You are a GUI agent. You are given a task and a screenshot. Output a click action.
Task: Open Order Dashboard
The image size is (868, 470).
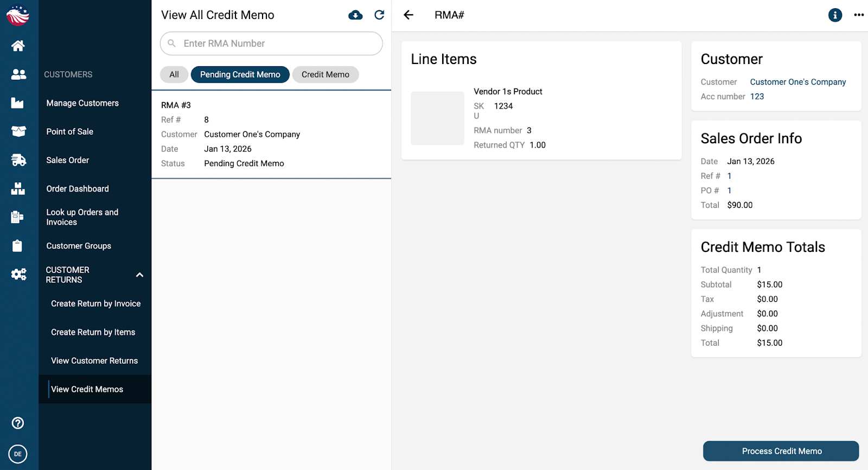point(78,188)
